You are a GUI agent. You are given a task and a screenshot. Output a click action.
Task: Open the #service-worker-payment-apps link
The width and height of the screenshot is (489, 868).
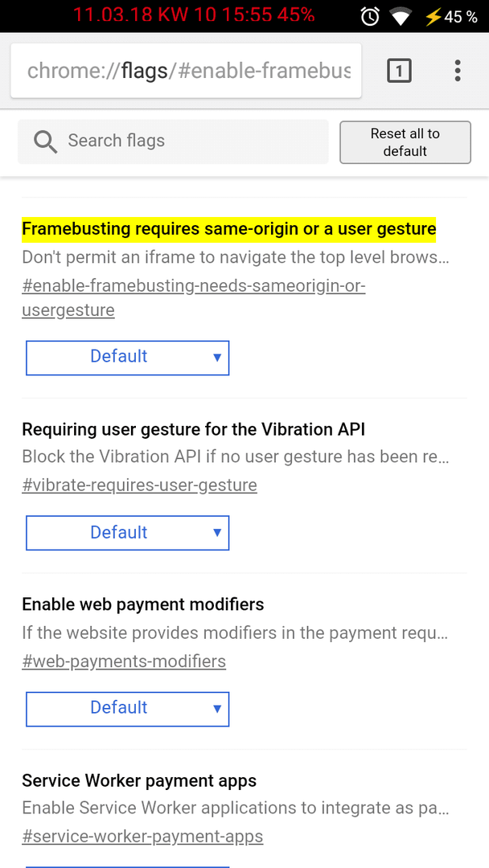coord(142,837)
